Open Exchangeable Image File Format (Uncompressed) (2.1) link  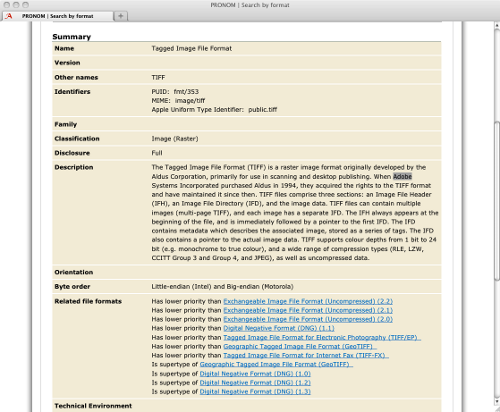pos(308,310)
